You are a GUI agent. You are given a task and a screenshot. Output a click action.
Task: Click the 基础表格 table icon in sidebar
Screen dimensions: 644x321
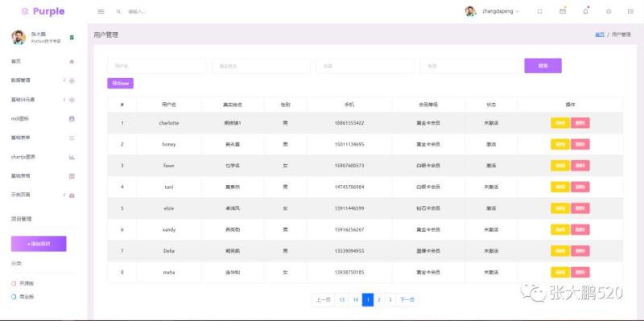coord(72,176)
